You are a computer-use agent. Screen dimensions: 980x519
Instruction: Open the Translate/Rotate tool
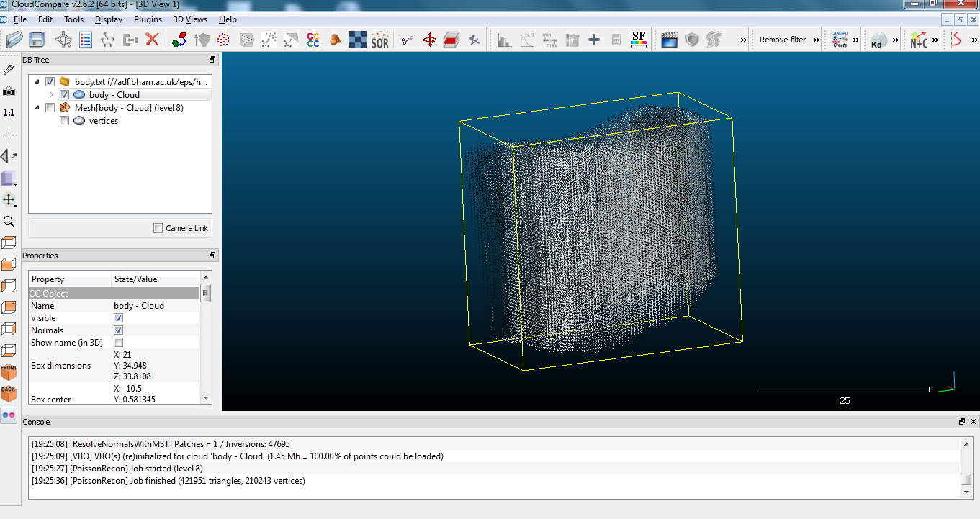(430, 40)
